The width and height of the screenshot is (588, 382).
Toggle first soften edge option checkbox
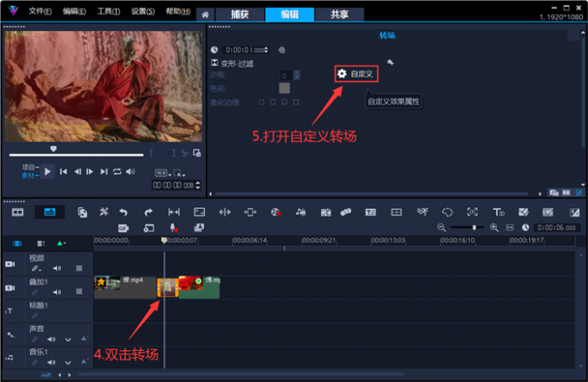(x=261, y=102)
